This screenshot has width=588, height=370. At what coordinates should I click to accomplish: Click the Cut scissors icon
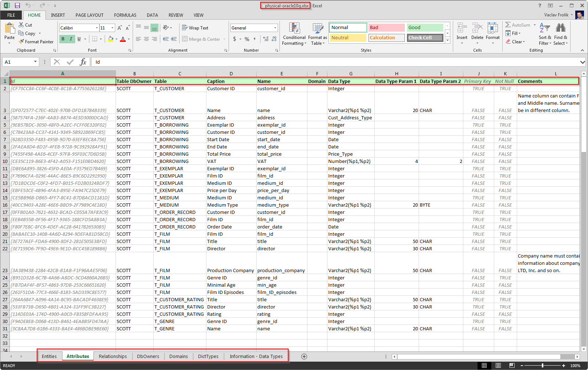point(21,25)
